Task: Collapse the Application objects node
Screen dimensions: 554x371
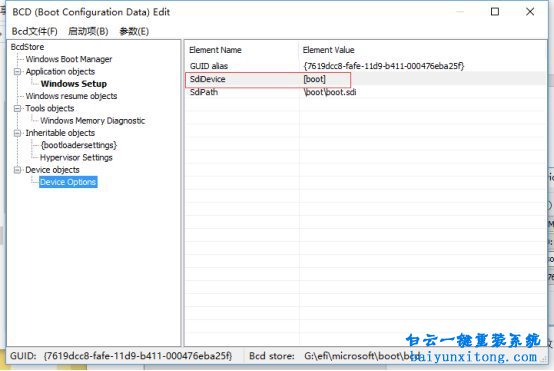Action: tap(17, 72)
